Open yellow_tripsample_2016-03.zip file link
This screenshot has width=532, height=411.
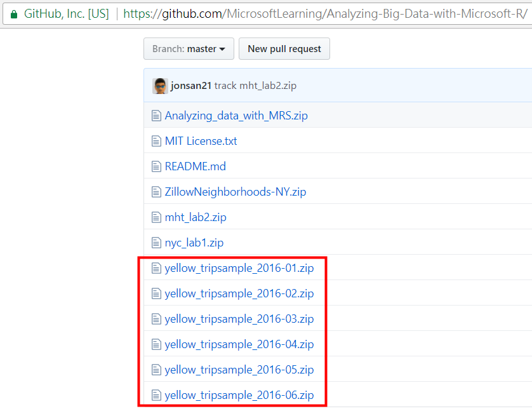(x=239, y=319)
